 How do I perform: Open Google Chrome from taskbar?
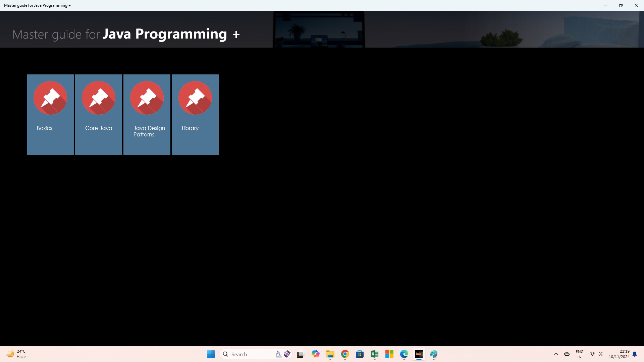coord(345,354)
